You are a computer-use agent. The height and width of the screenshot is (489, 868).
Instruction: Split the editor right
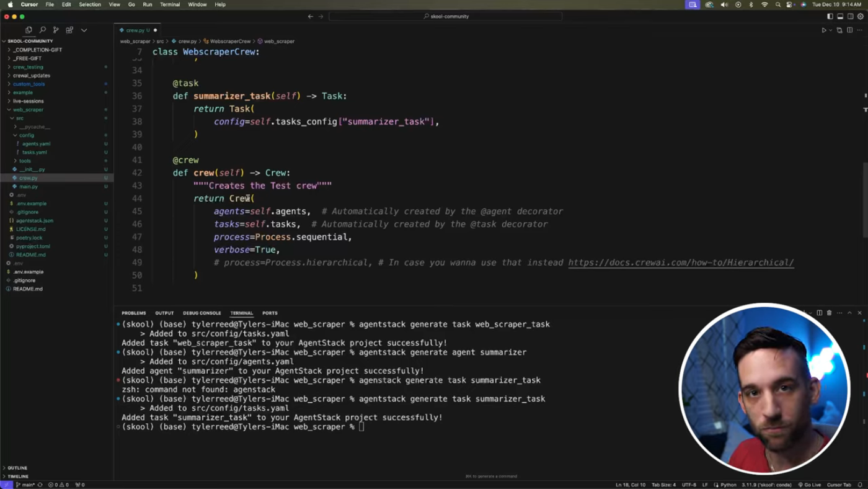849,30
